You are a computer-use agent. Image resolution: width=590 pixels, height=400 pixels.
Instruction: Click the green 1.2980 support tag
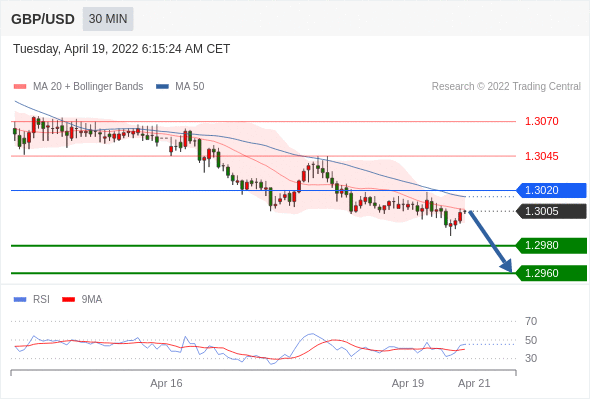pos(551,245)
